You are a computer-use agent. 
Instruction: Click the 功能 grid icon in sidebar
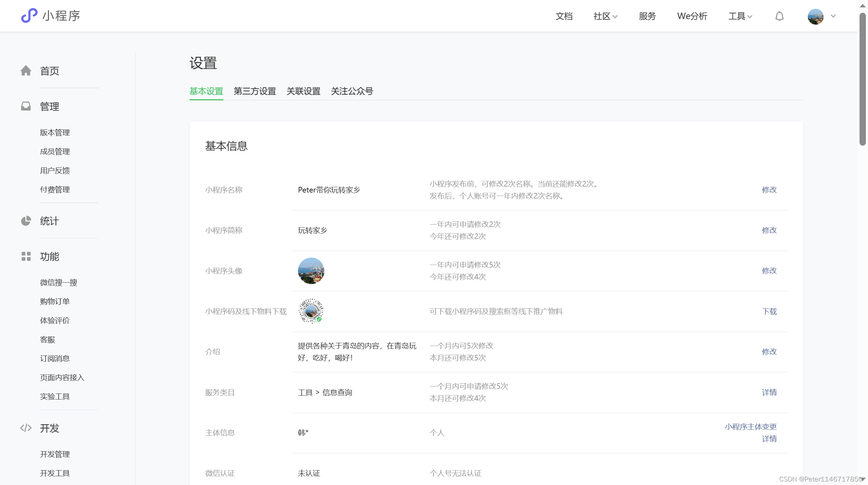coord(26,257)
